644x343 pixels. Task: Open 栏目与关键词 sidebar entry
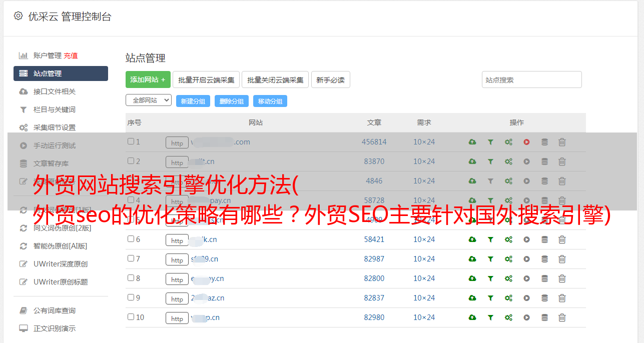[x=55, y=109]
